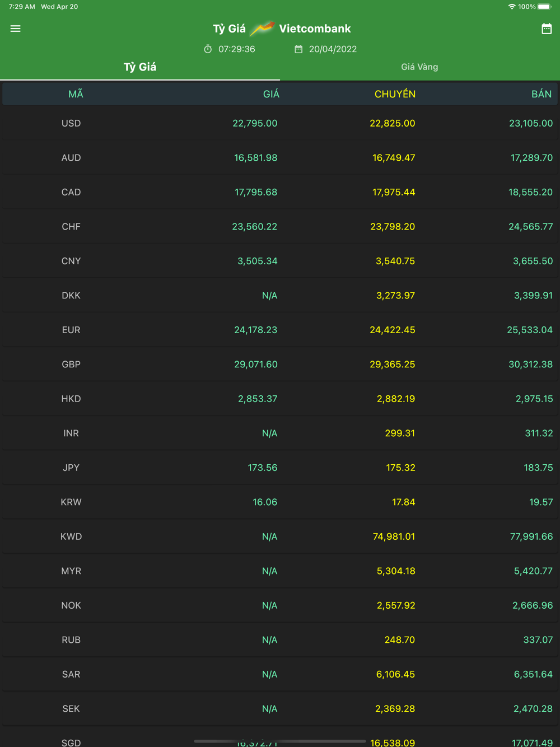
Task: Select the RUB currency code
Action: 71,640
